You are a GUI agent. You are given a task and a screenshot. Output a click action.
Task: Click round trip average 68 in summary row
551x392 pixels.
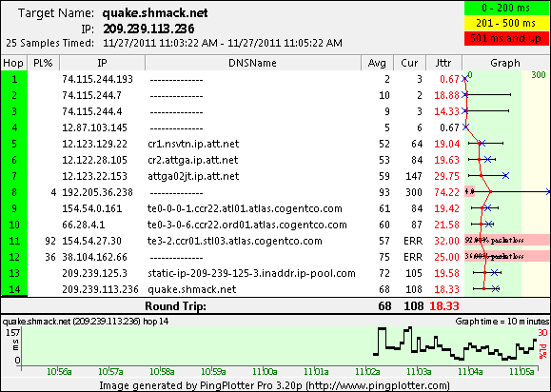(384, 306)
